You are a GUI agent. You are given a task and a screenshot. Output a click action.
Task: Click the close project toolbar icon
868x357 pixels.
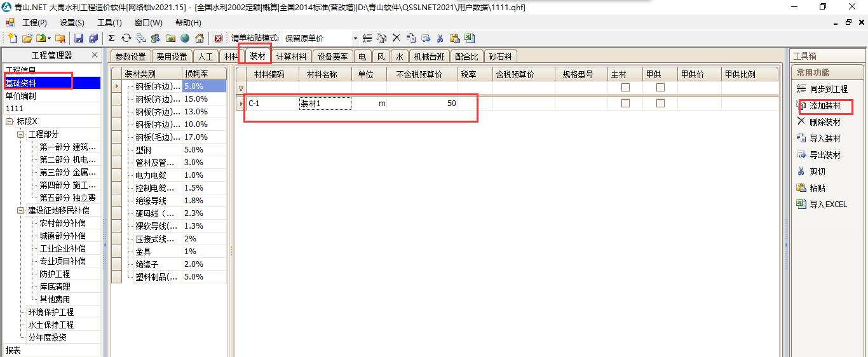point(61,38)
